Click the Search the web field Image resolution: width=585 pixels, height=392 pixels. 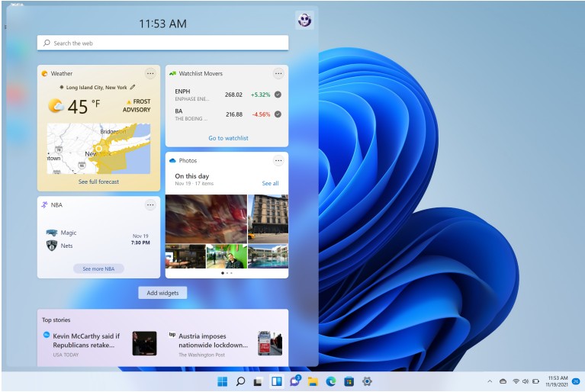click(x=162, y=43)
